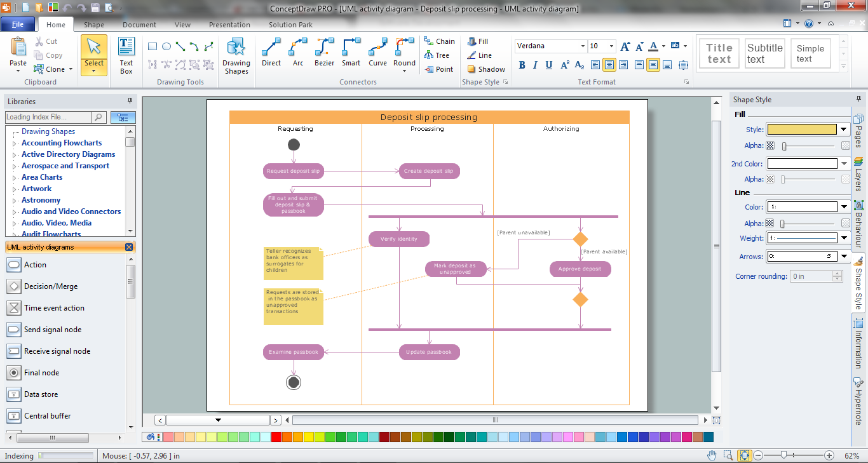
Task: Align text left
Action: [595, 65]
